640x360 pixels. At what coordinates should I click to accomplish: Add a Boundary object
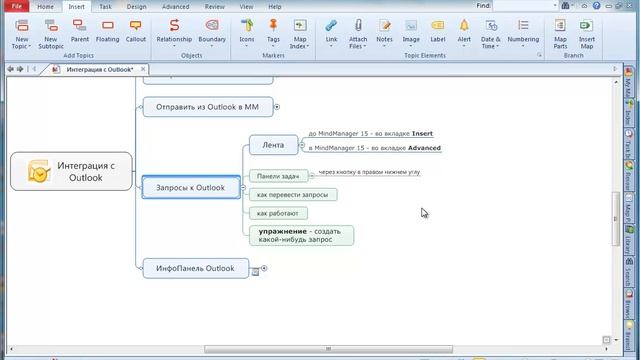pyautogui.click(x=212, y=32)
